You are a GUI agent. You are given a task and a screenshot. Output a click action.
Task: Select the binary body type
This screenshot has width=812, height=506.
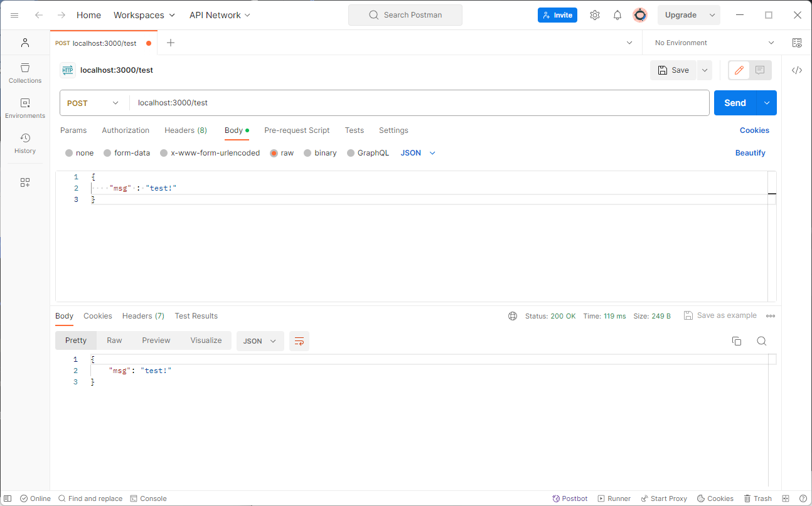pos(320,153)
